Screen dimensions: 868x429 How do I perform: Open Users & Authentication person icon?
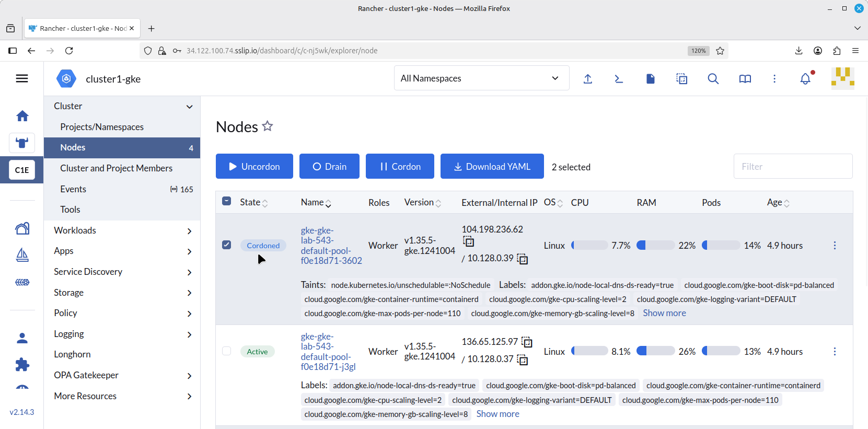[x=22, y=338]
